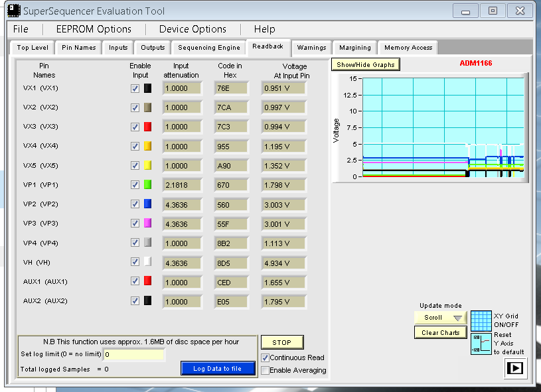The height and width of the screenshot is (392, 541).
Task: Open the Help menu
Action: pyautogui.click(x=265, y=29)
